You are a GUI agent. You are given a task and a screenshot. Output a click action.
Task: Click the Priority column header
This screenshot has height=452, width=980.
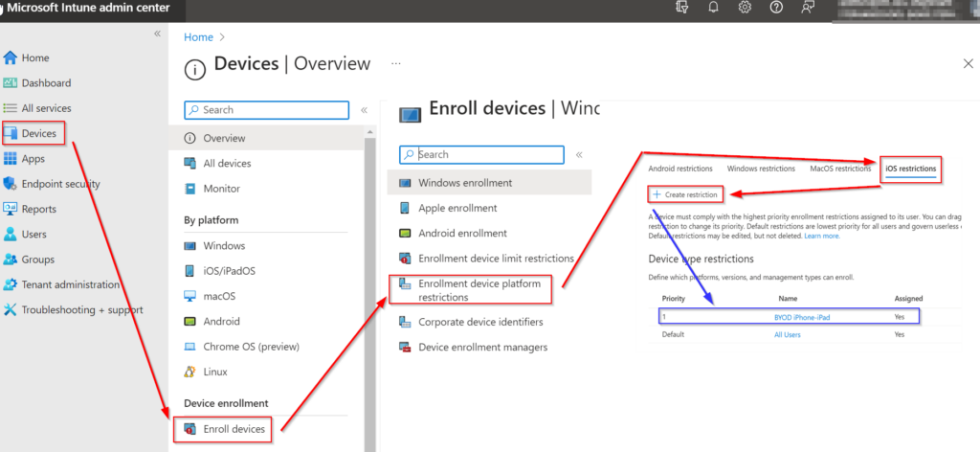(x=673, y=298)
